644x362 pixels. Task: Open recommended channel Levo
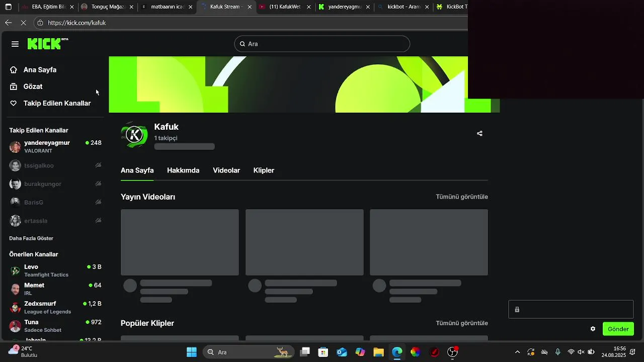[55, 270]
